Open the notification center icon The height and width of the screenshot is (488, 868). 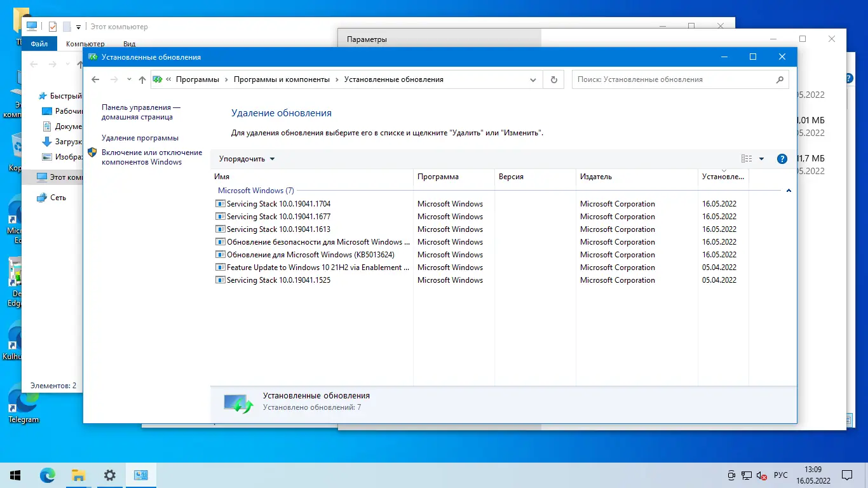[x=847, y=475]
